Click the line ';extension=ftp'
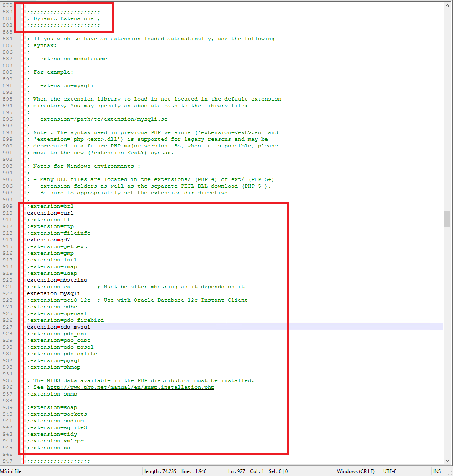 click(50, 226)
